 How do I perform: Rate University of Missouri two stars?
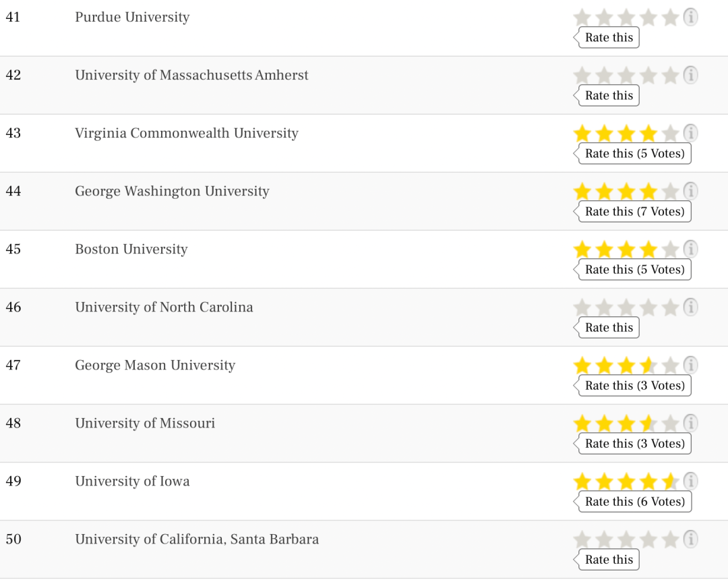tap(604, 424)
